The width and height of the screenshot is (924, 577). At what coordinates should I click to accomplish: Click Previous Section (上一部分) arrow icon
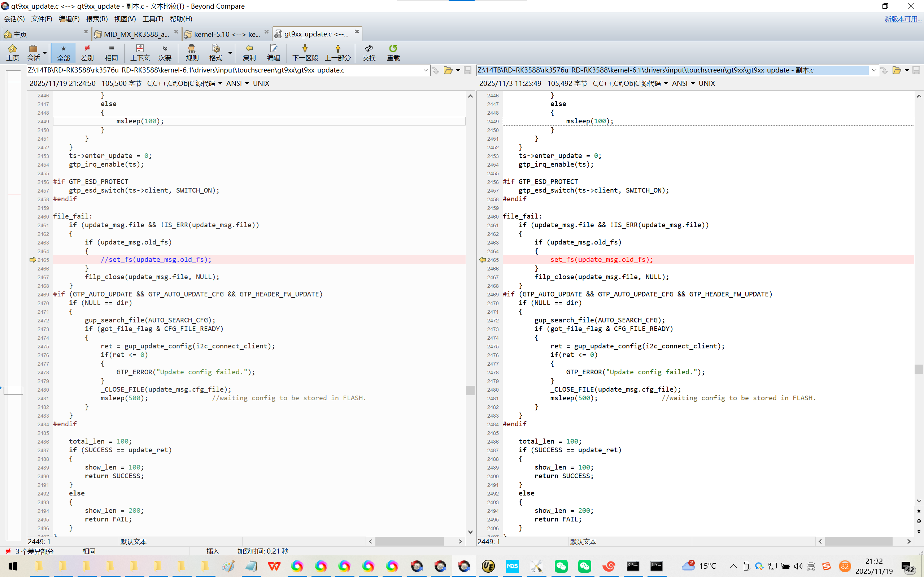pos(337,52)
